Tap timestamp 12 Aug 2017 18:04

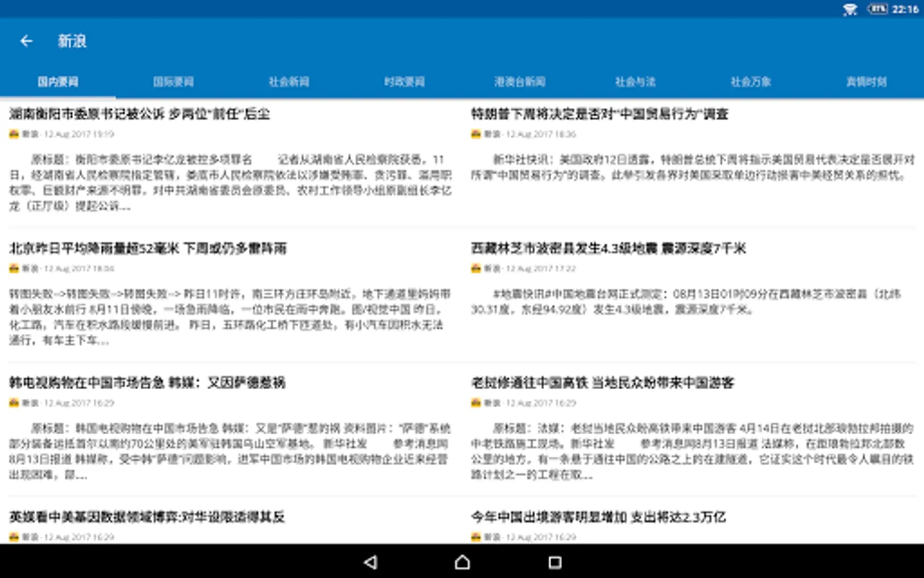click(79, 268)
